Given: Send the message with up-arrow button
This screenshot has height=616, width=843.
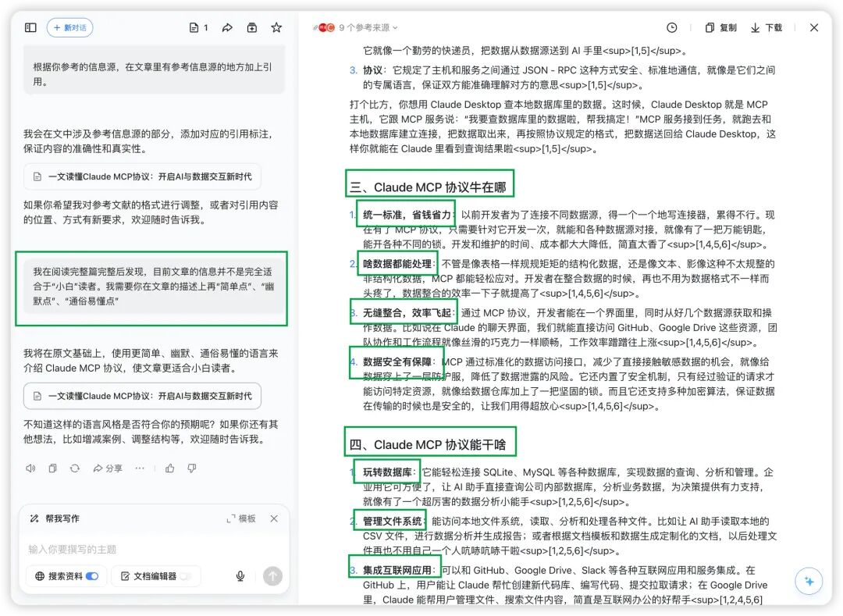Looking at the screenshot, I should pos(272,575).
